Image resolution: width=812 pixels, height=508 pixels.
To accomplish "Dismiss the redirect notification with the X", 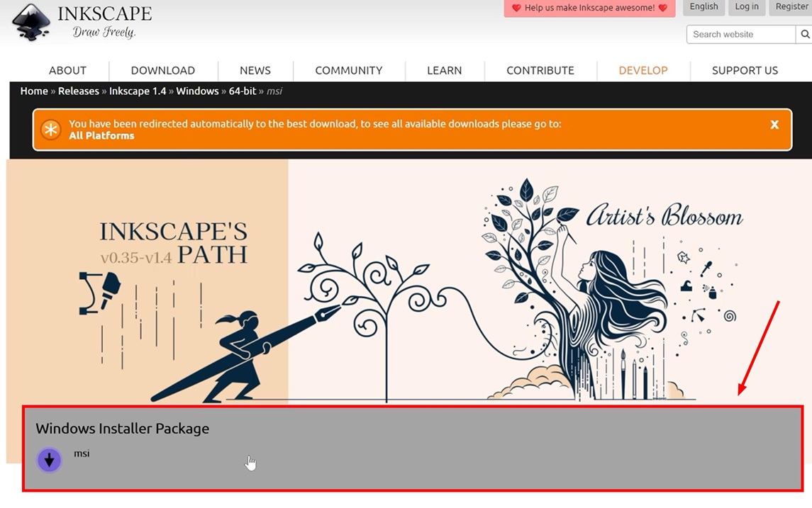I will 774,123.
